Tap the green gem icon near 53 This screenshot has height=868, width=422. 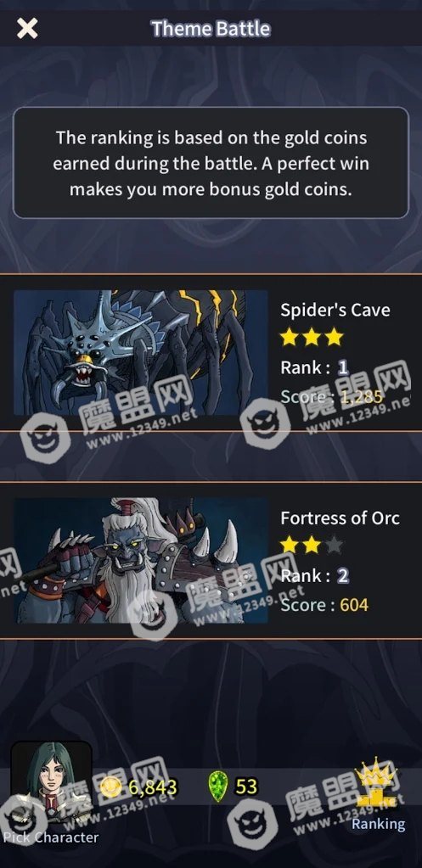[218, 785]
